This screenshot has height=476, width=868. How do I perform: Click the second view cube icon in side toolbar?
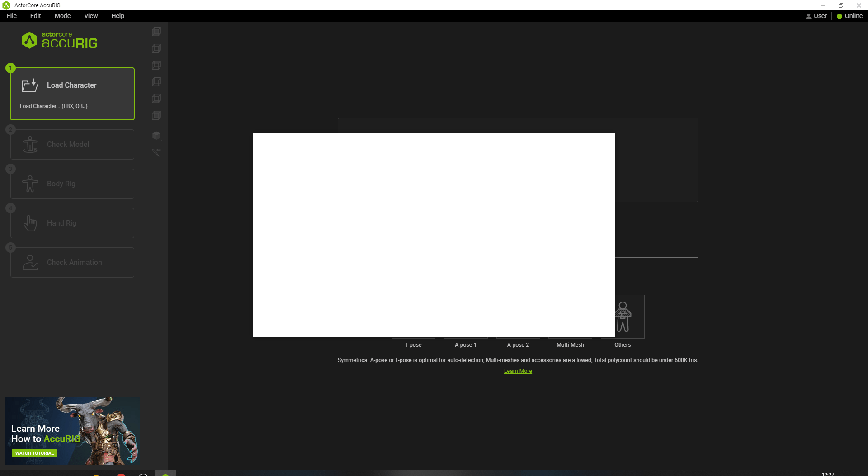tap(156, 48)
